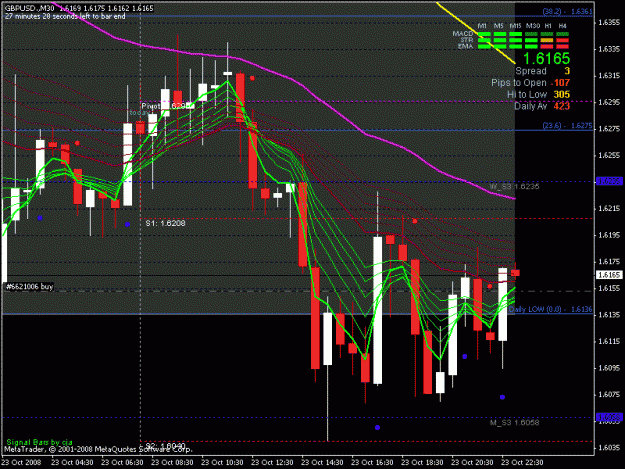The width and height of the screenshot is (625, 469).
Task: Click the M30 timeframe header in Signal Bars
Action: pyautogui.click(x=533, y=26)
